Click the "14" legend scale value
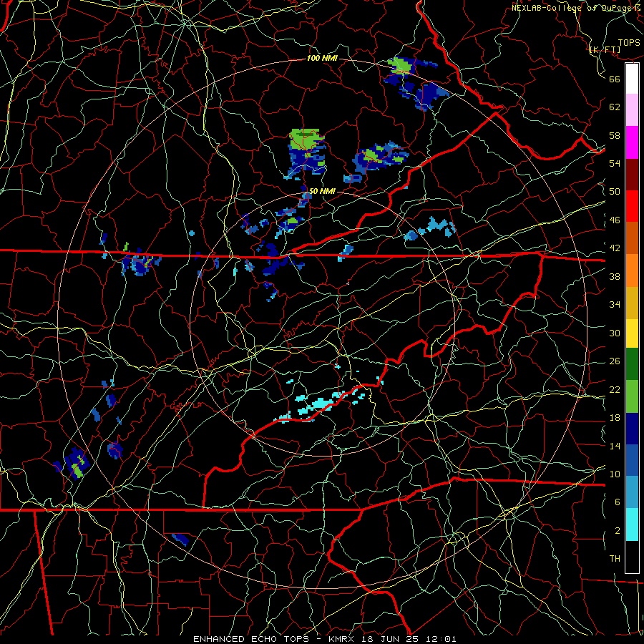 (x=615, y=446)
